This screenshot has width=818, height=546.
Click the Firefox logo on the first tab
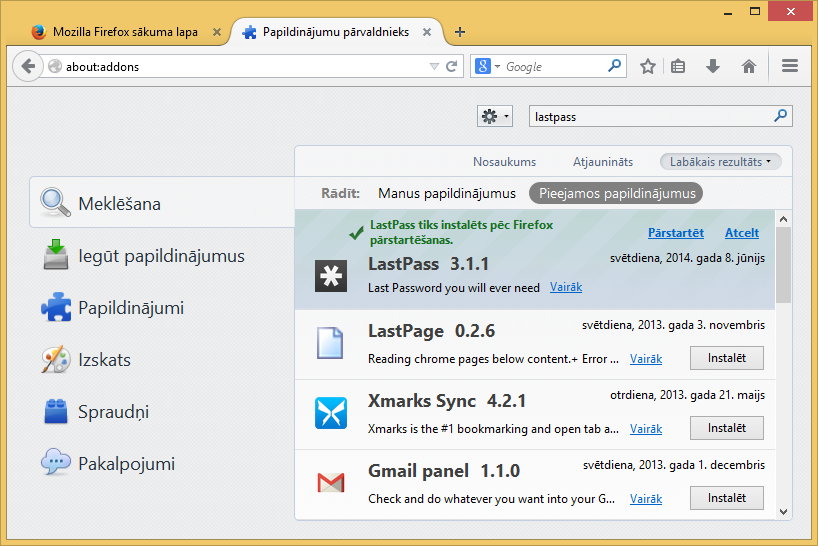39,32
